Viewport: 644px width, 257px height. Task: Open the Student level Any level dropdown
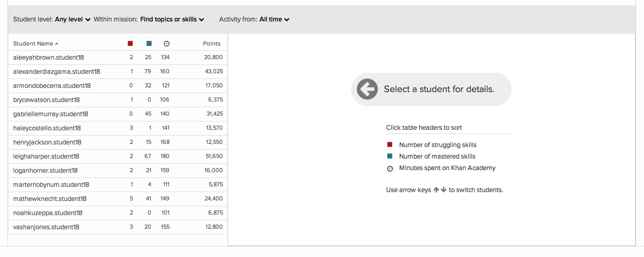pyautogui.click(x=73, y=19)
